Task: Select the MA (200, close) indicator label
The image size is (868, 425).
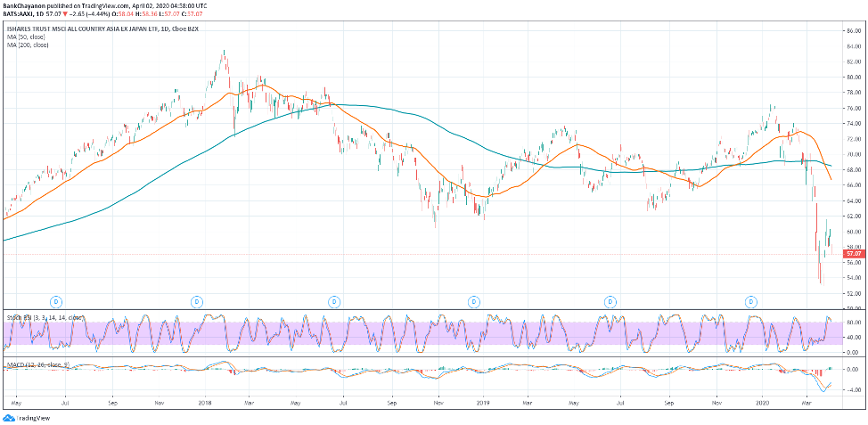Action: 32,45
